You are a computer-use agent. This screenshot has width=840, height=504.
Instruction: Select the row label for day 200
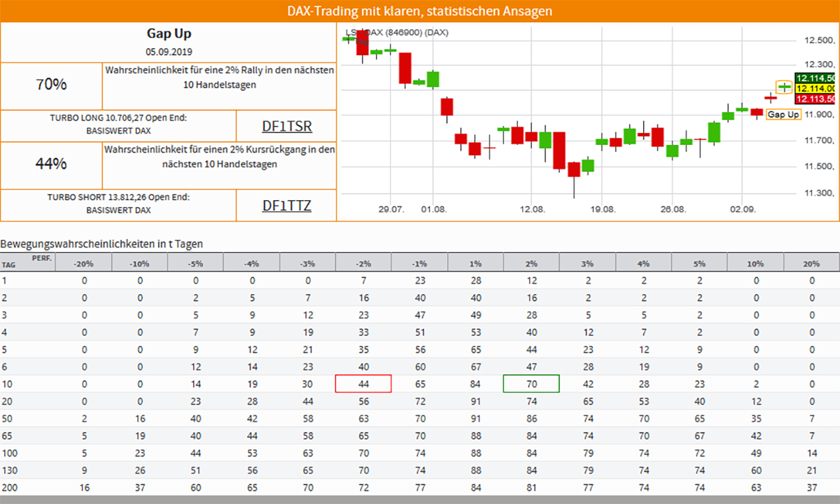coord(8,487)
